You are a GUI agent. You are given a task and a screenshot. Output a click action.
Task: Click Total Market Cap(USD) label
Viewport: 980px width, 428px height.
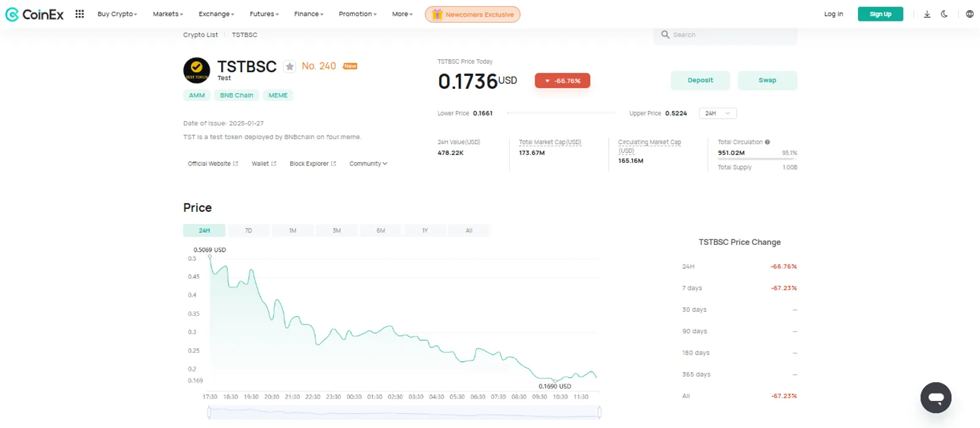coord(550,142)
